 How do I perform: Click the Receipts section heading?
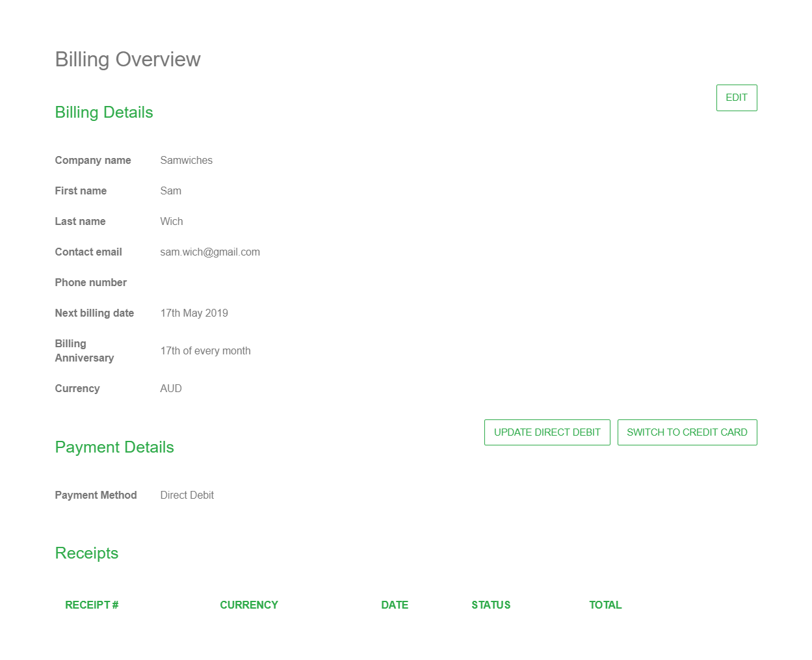tap(86, 553)
